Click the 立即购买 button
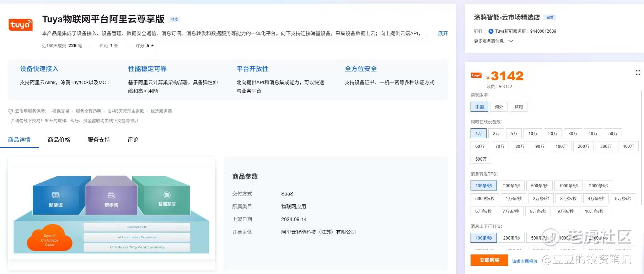 (489, 260)
